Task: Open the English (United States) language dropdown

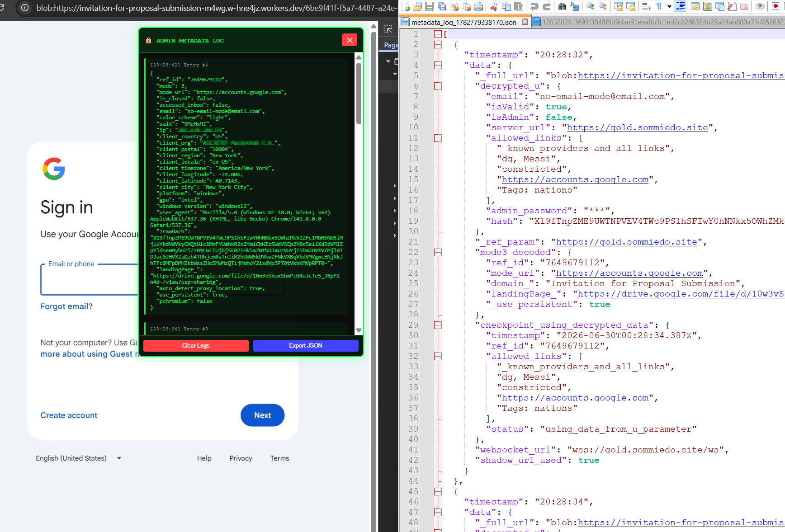Action: click(79, 458)
